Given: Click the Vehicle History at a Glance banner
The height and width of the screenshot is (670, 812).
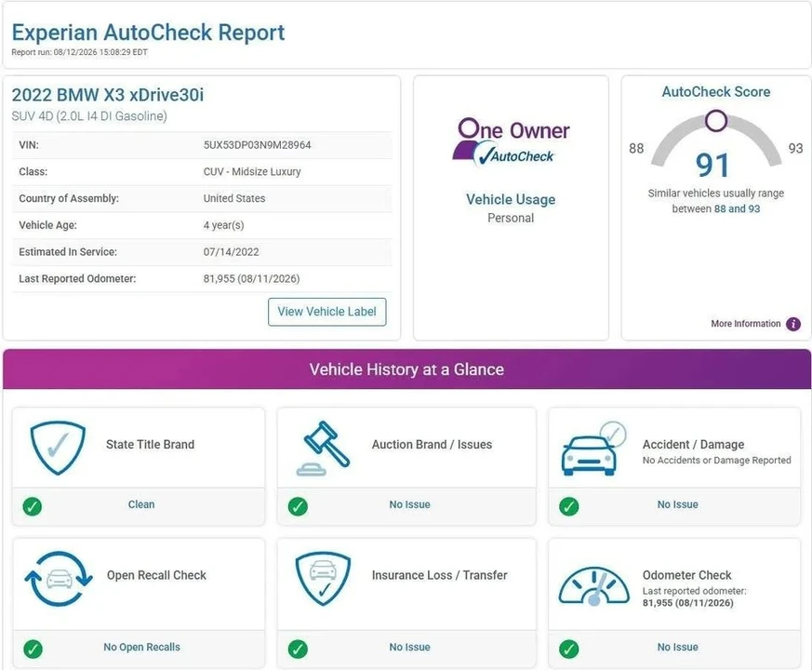Looking at the screenshot, I should 406,368.
